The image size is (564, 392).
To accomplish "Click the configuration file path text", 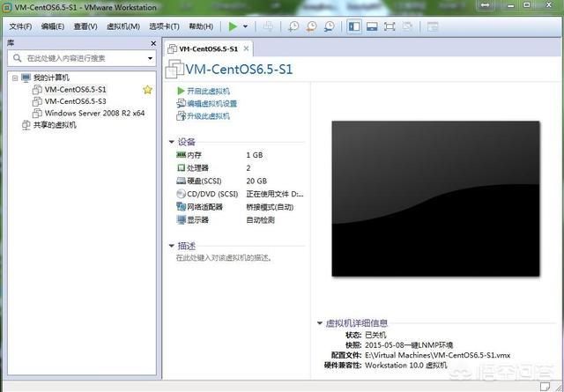I will pos(437,355).
